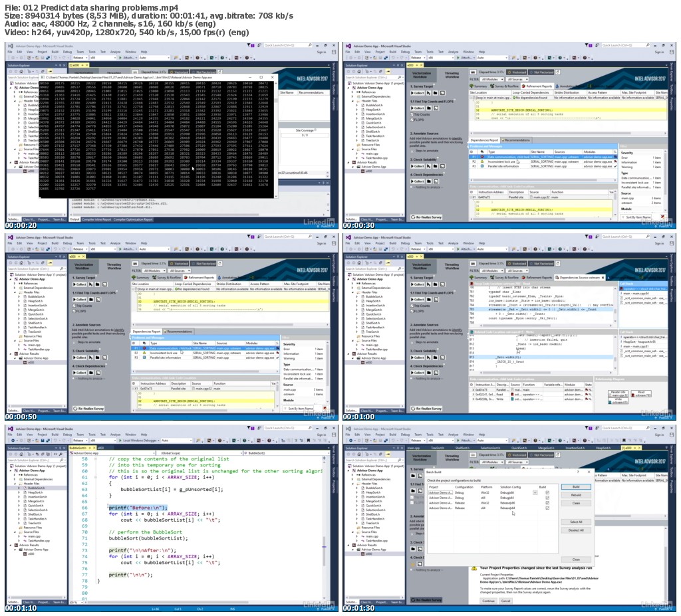The image size is (681, 616).
Task: Click folder icon in Find Trip Counts row, 00:00:50 frame
Action: 90,300
